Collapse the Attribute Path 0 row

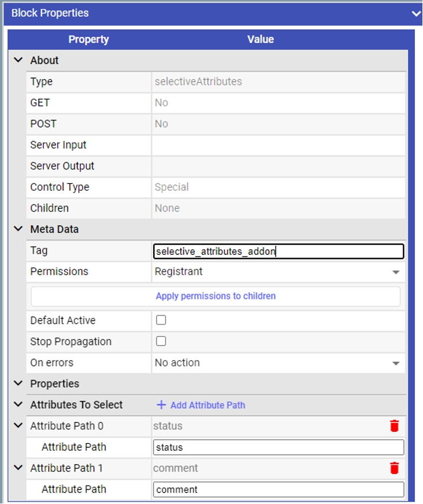coord(18,427)
